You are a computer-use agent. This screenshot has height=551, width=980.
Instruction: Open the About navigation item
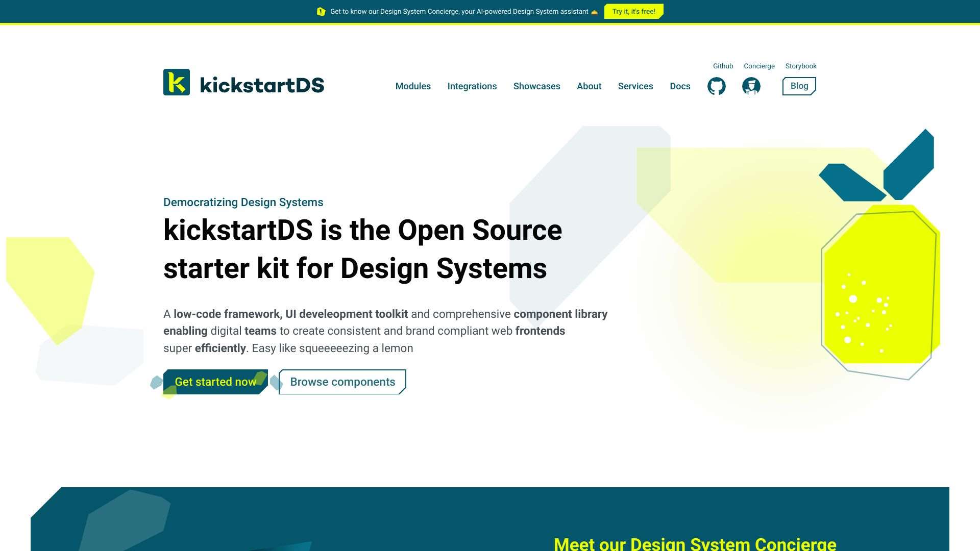pyautogui.click(x=589, y=86)
